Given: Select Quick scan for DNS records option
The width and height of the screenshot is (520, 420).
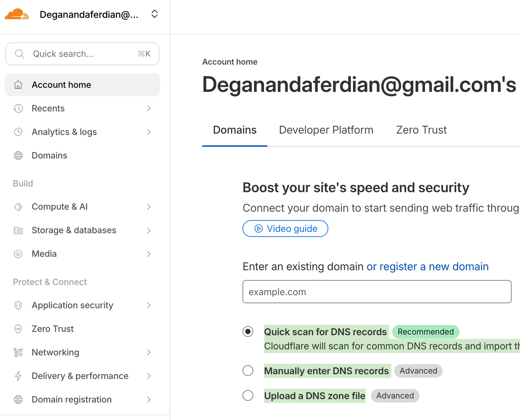Looking at the screenshot, I should click(248, 332).
